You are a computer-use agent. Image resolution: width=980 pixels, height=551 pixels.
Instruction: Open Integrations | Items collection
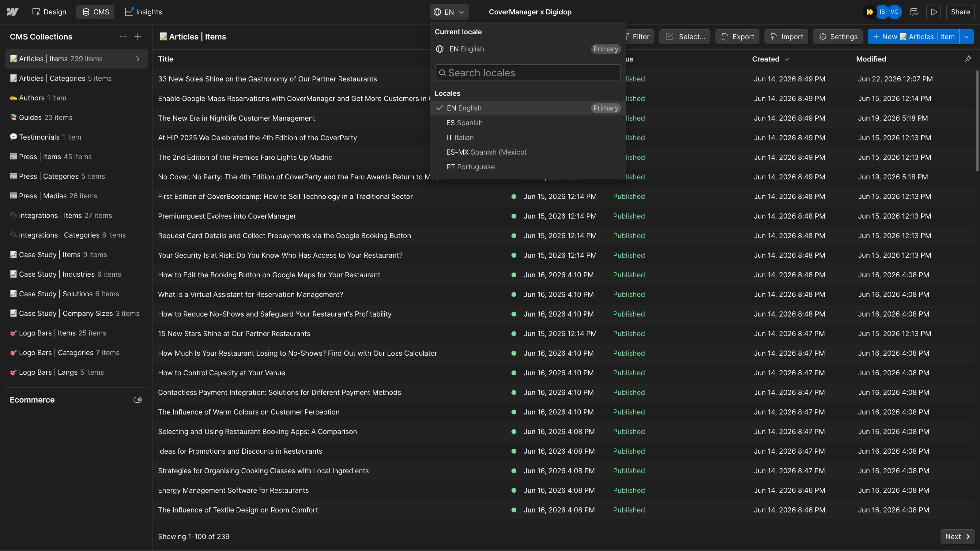[76, 216]
